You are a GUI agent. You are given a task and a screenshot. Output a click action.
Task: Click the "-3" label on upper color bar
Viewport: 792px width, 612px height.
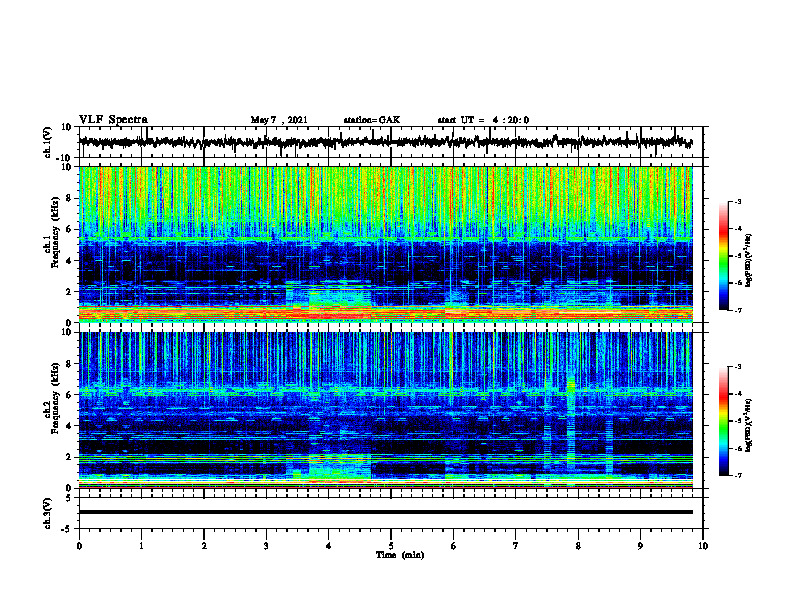pyautogui.click(x=737, y=201)
